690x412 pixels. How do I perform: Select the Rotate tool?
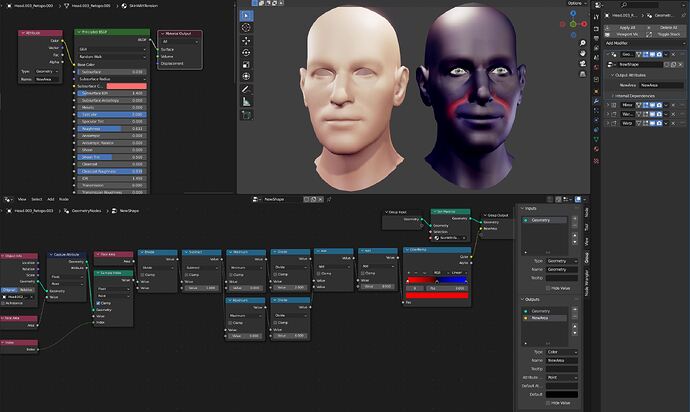pos(246,52)
